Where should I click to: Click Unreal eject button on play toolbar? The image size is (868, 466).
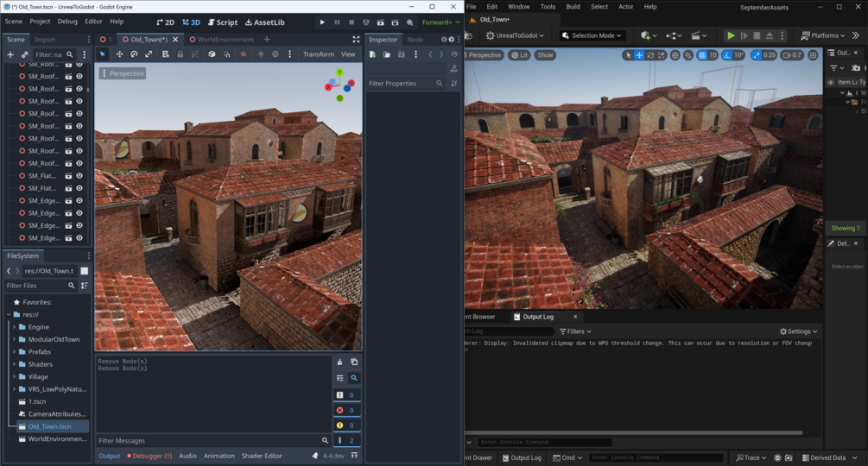770,35
